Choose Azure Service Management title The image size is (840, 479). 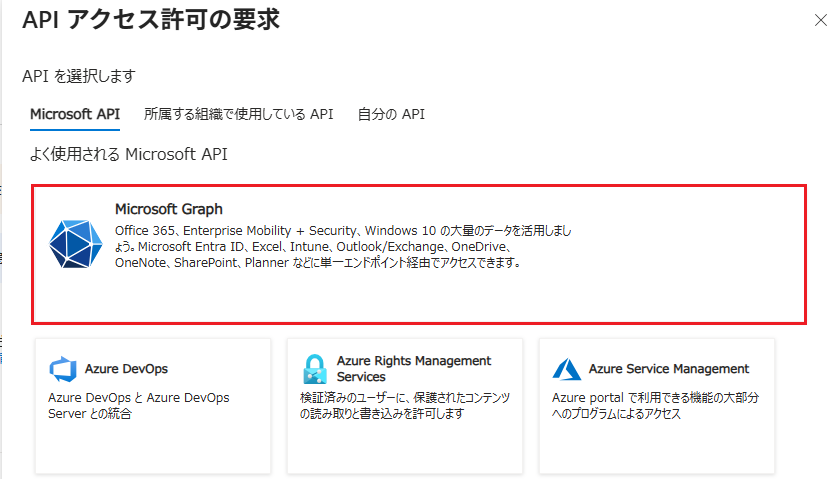(669, 369)
